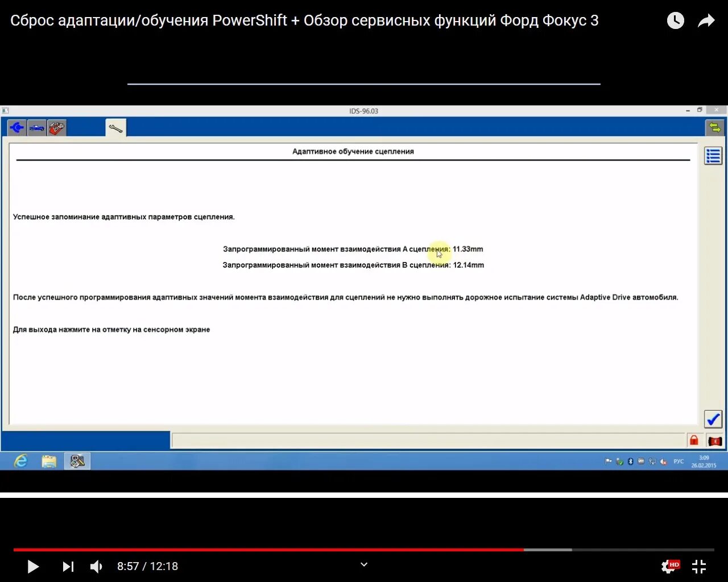Seek within the red video progress bar
This screenshot has width=728, height=582.
268,550
